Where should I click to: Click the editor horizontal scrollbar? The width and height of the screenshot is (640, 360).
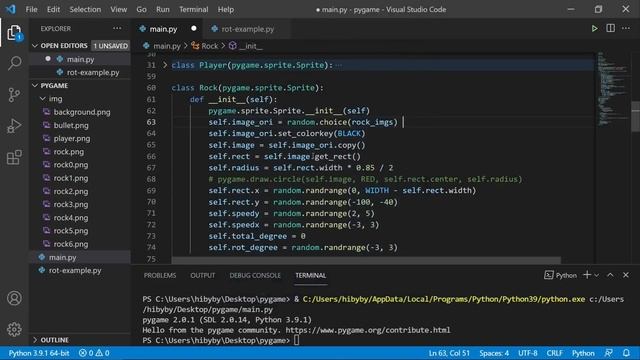click(366, 260)
